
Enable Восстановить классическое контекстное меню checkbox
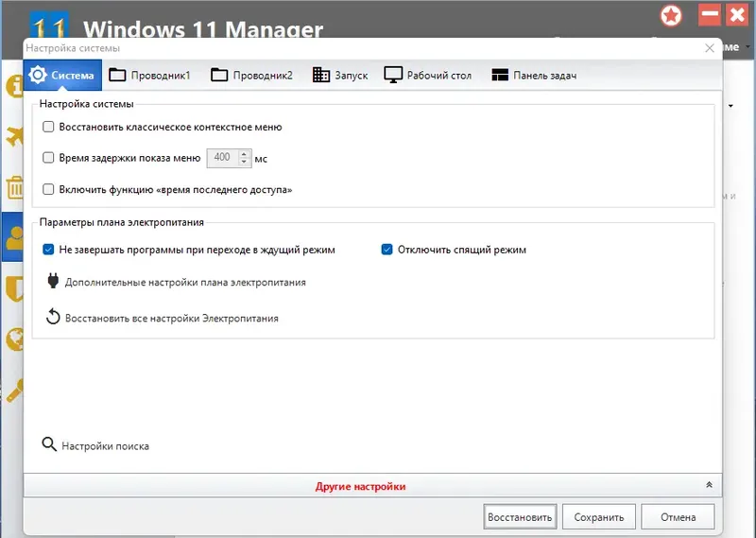(x=48, y=127)
